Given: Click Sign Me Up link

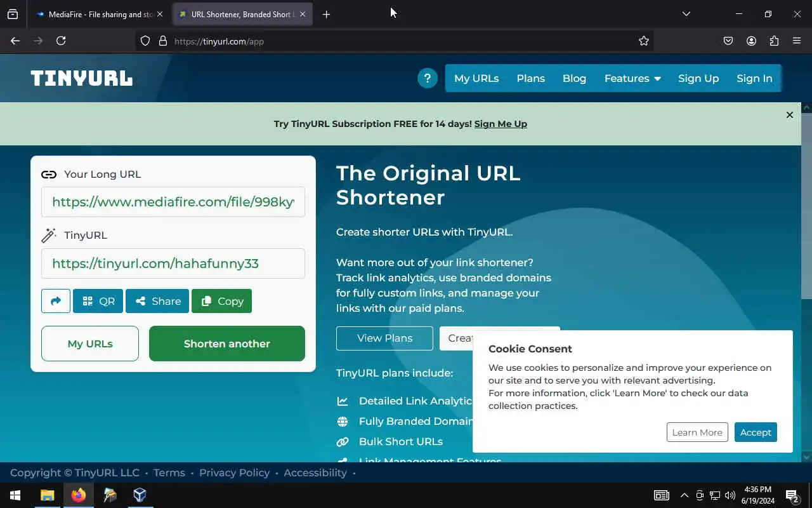Looking at the screenshot, I should [x=501, y=124].
